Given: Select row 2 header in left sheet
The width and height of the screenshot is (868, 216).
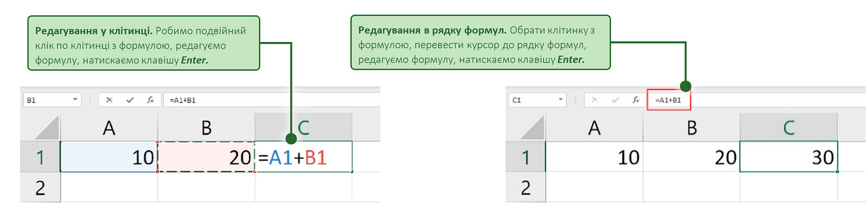Looking at the screenshot, I should click(40, 187).
